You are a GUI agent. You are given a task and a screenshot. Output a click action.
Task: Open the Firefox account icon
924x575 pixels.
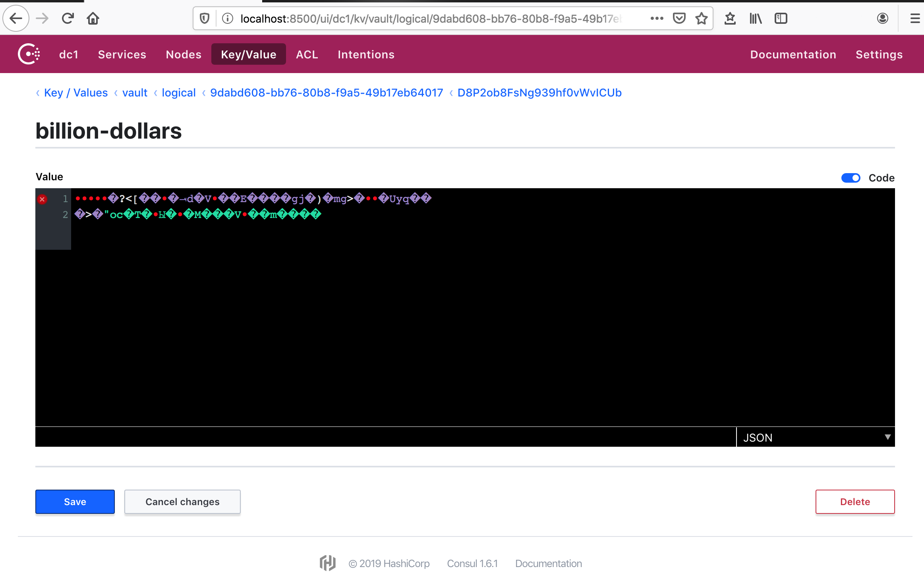pyautogui.click(x=882, y=18)
